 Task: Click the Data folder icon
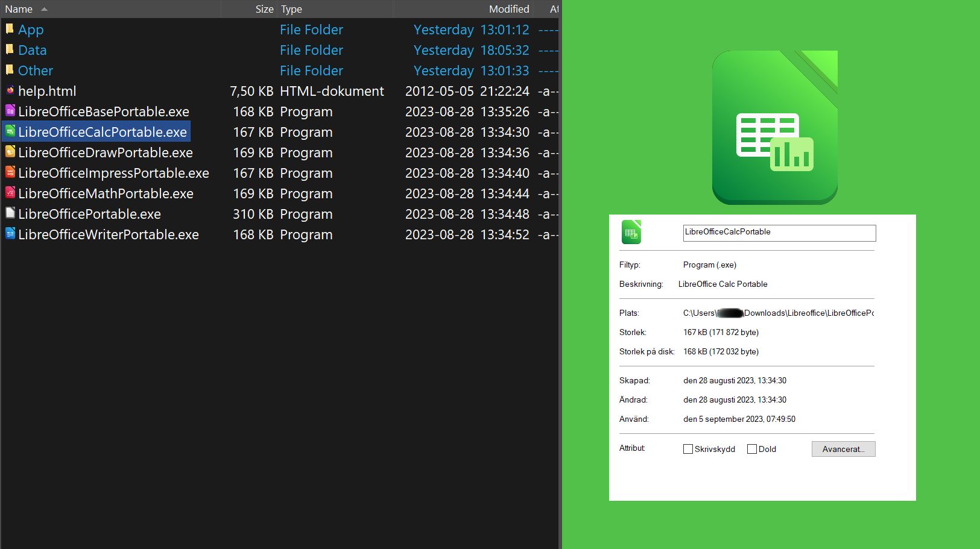(x=10, y=49)
